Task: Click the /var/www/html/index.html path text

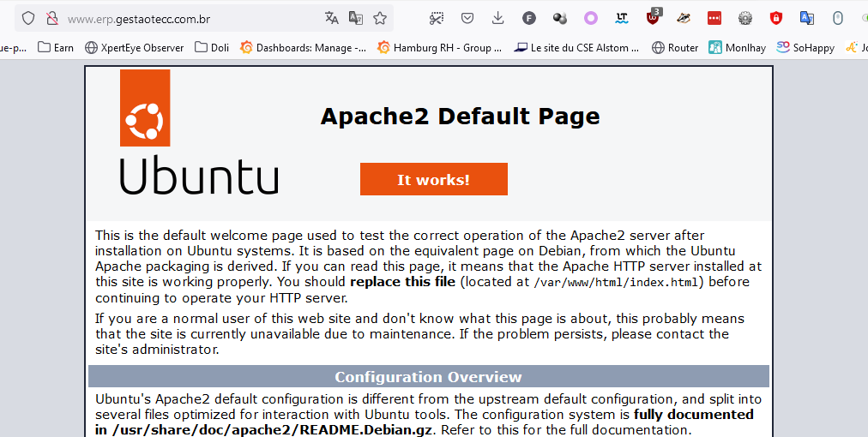Action: [x=618, y=282]
